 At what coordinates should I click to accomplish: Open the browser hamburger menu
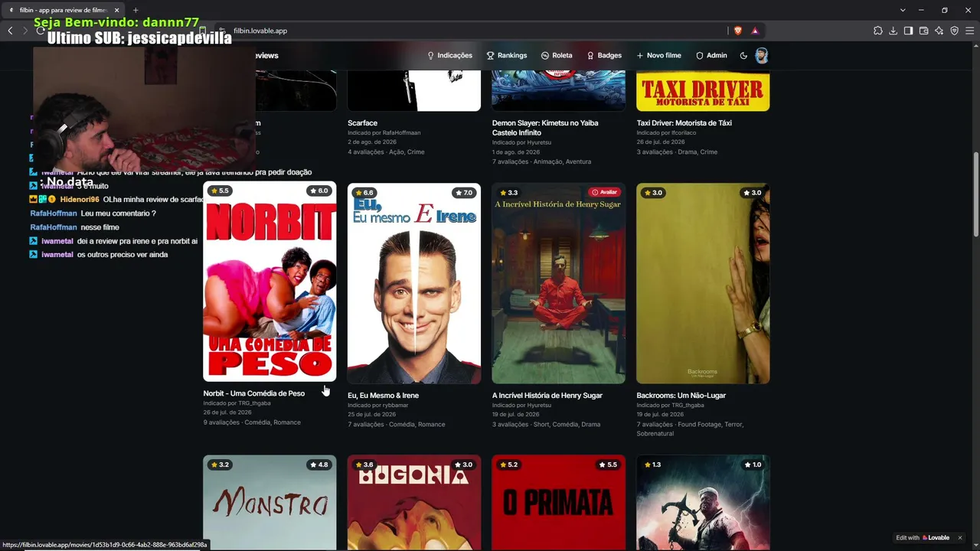pos(969,31)
